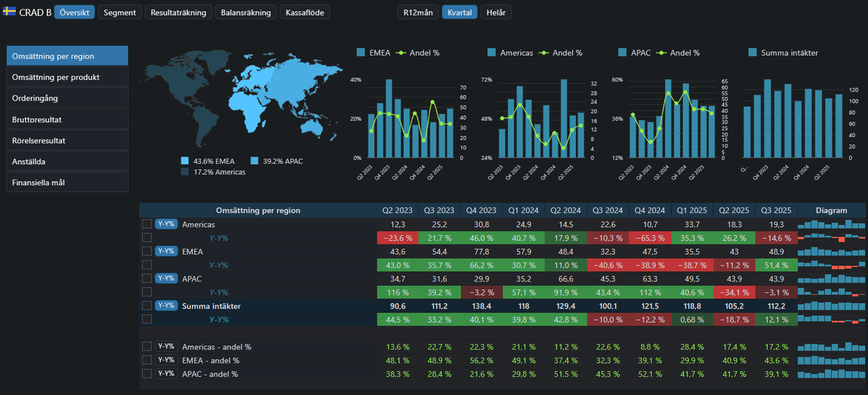Toggle Summa intäkter legend swatch

point(753,53)
